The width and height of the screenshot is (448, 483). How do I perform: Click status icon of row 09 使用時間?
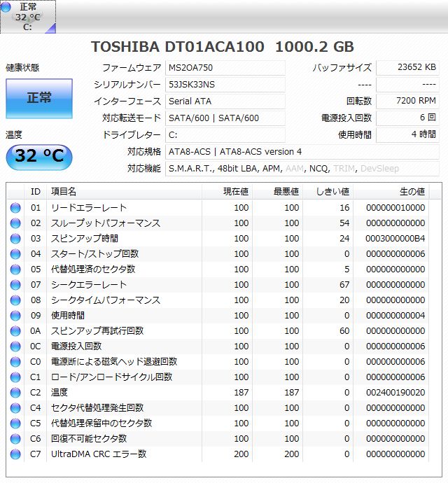click(15, 316)
